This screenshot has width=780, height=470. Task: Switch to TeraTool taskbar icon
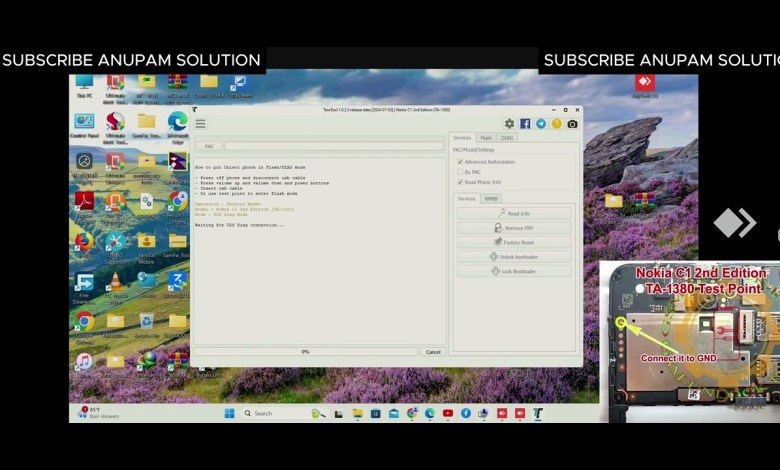(538, 413)
